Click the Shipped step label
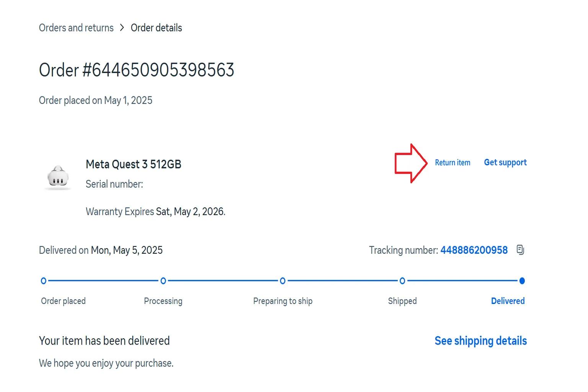 [402, 301]
